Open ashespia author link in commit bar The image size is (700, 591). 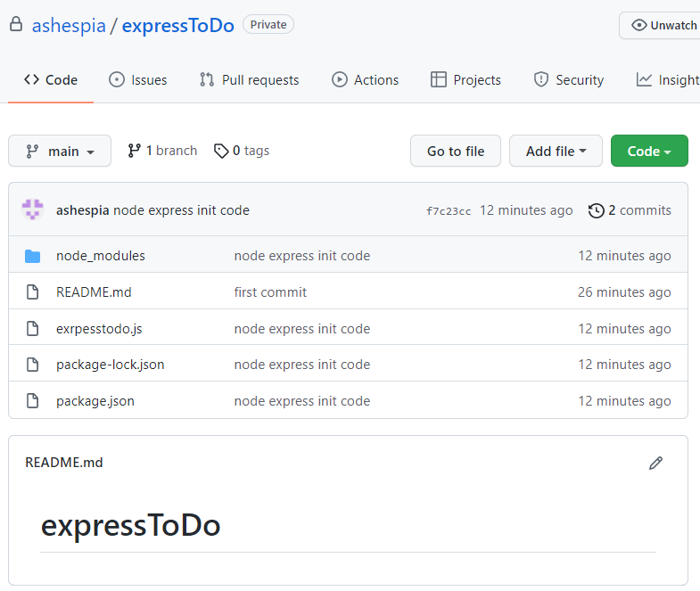83,210
